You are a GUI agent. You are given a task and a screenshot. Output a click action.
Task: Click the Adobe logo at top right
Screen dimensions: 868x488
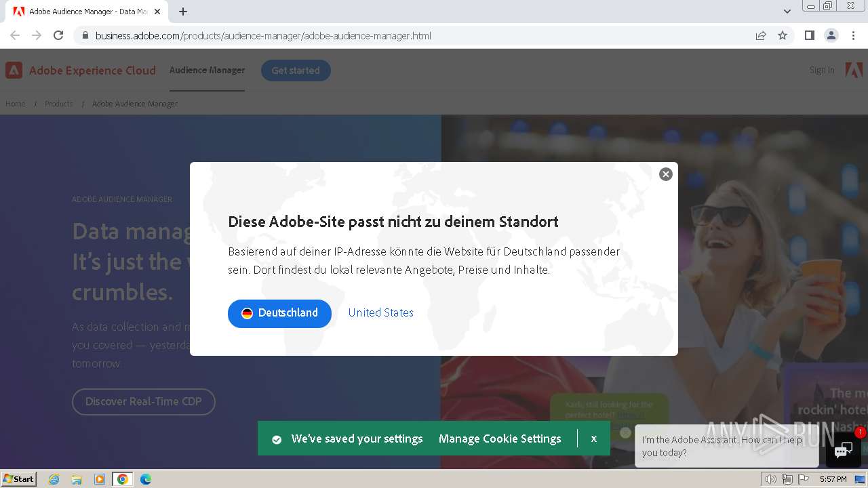click(x=854, y=70)
